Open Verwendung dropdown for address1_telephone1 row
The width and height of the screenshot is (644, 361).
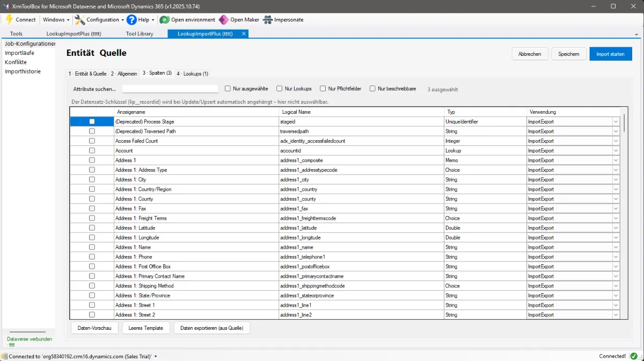pyautogui.click(x=616, y=257)
